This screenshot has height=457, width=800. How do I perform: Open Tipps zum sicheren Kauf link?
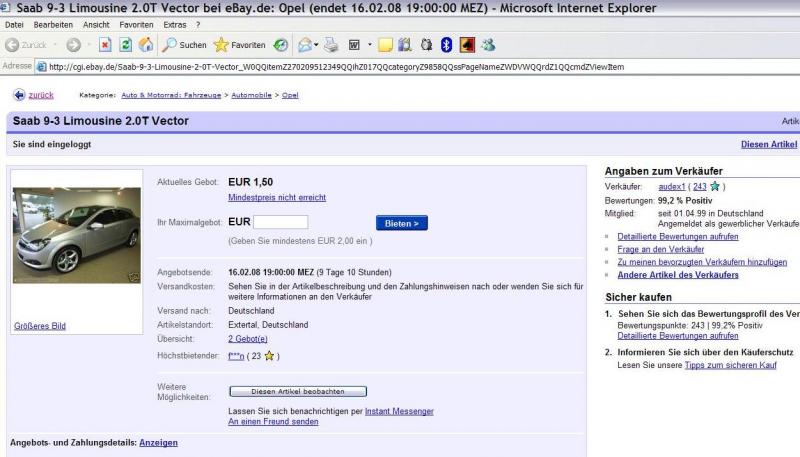pos(731,365)
